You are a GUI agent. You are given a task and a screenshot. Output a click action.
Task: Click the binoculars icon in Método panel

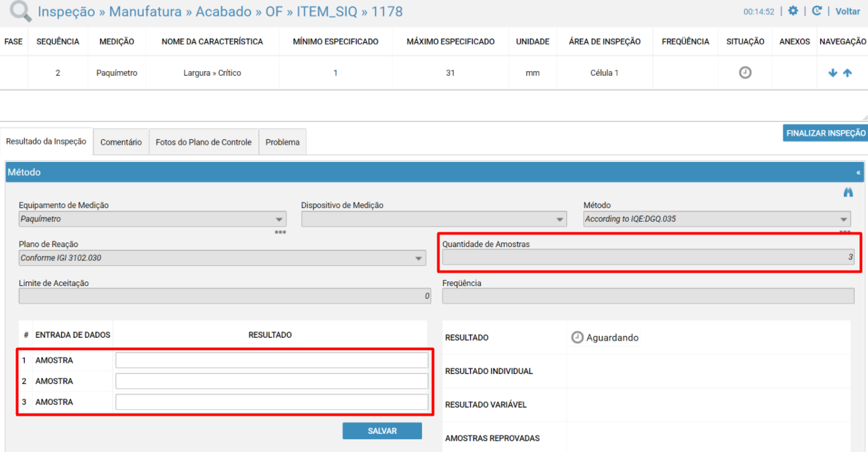point(848,193)
